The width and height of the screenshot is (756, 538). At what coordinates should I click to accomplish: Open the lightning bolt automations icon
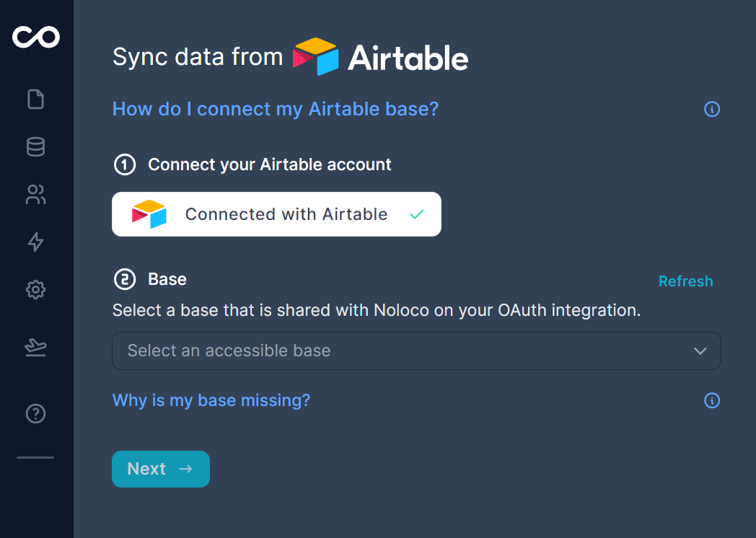[35, 242]
